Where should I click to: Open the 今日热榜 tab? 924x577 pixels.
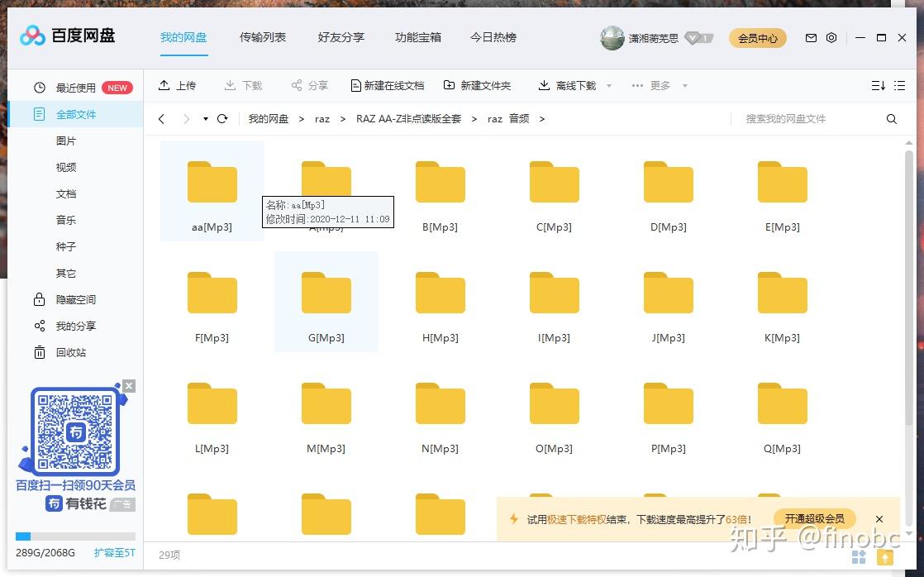pyautogui.click(x=493, y=36)
